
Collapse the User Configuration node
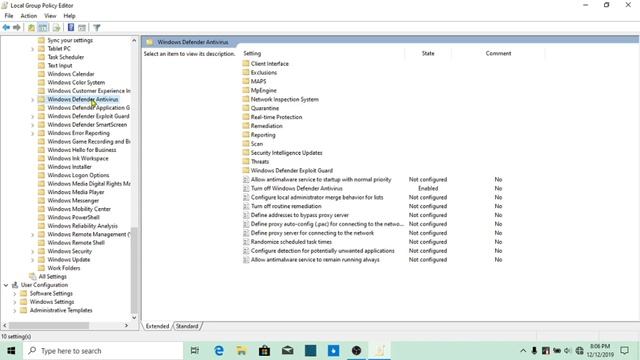[x=6, y=285]
